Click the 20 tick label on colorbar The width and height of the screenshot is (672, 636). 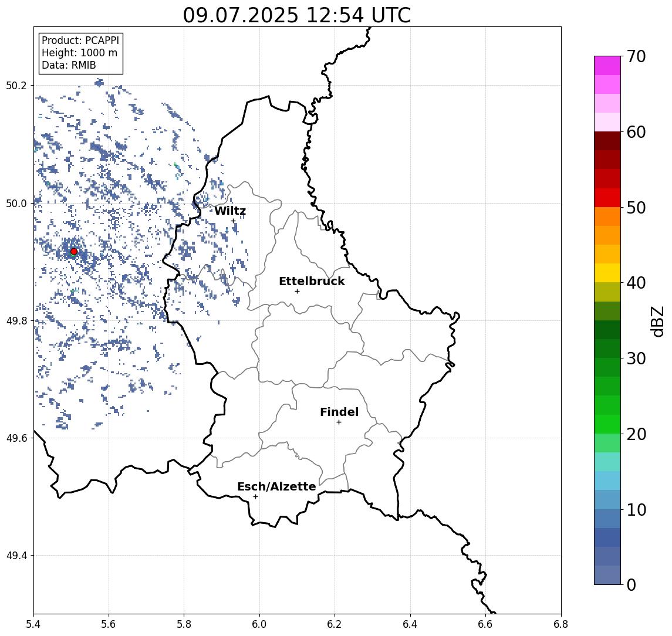pos(636,434)
